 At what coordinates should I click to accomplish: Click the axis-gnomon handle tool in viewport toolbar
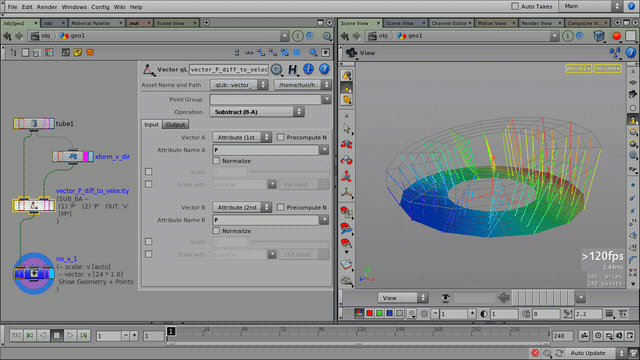(347, 192)
